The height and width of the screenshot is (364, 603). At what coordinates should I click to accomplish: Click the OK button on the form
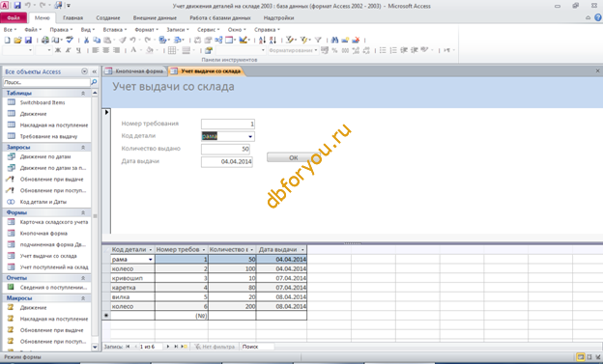point(293,157)
